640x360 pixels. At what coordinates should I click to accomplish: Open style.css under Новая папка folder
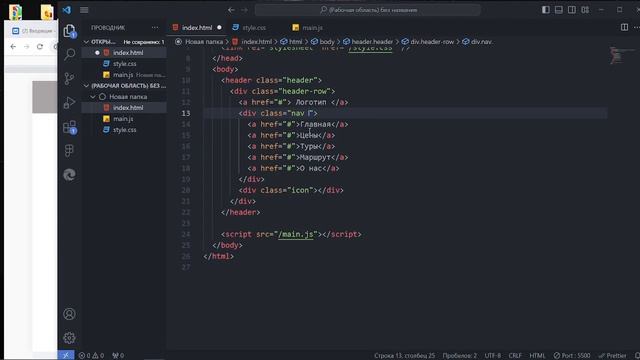(124, 130)
